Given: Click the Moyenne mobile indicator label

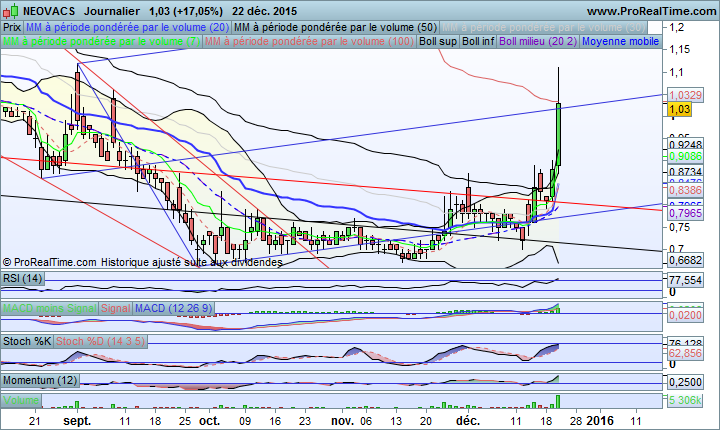Looking at the screenshot, I should [620, 42].
